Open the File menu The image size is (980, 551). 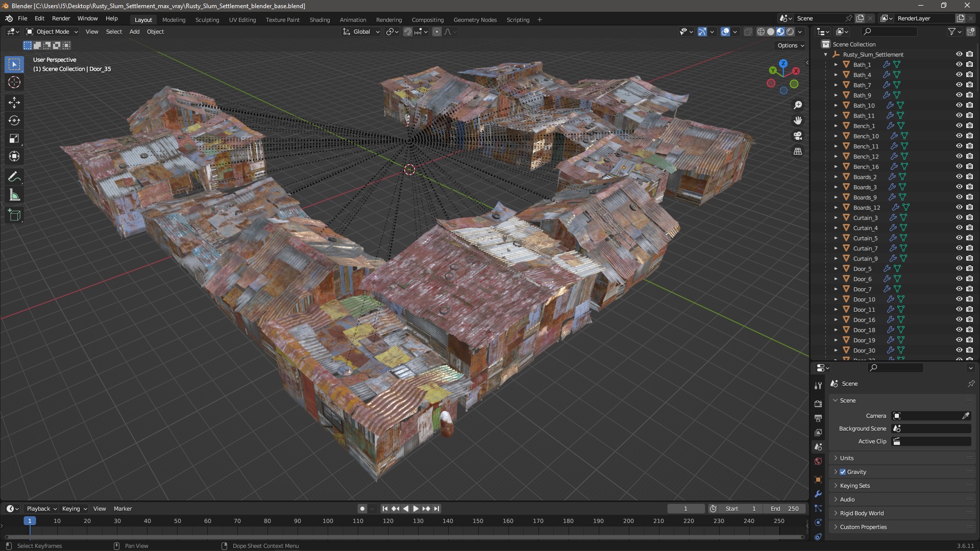(22, 18)
